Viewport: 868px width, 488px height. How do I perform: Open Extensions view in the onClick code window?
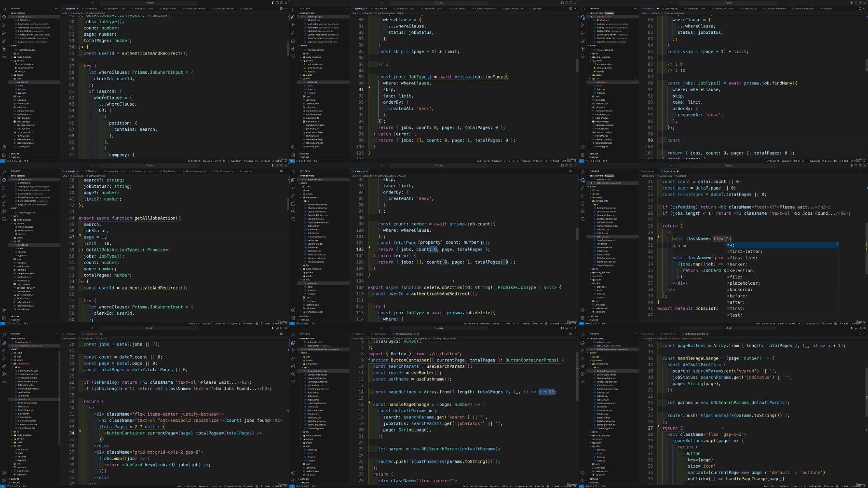pos(583,366)
